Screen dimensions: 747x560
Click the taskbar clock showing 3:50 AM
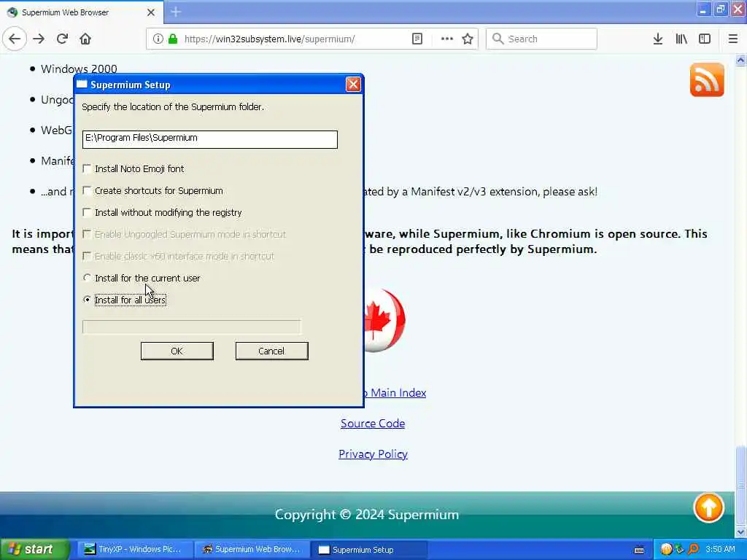(x=720, y=550)
